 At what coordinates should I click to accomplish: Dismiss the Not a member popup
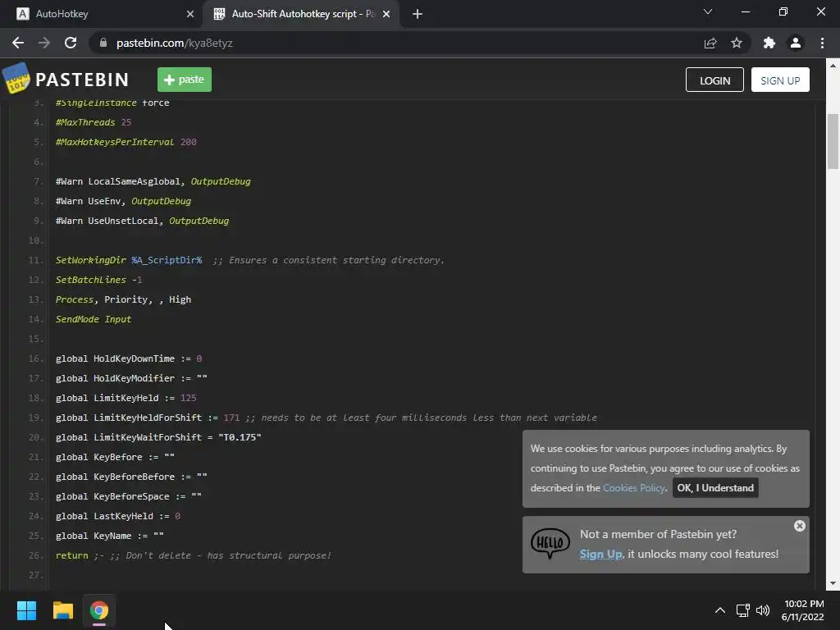pos(799,526)
